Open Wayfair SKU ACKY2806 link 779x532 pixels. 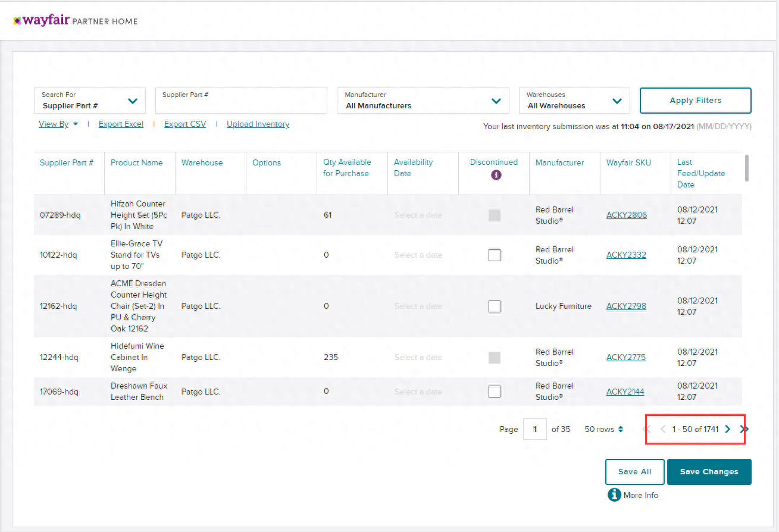[626, 215]
